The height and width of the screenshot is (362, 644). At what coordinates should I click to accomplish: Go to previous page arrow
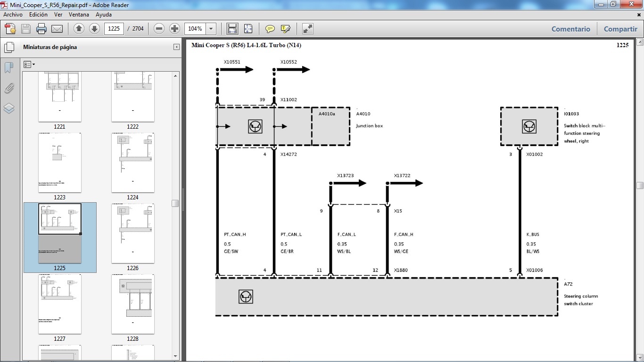pos(79,29)
